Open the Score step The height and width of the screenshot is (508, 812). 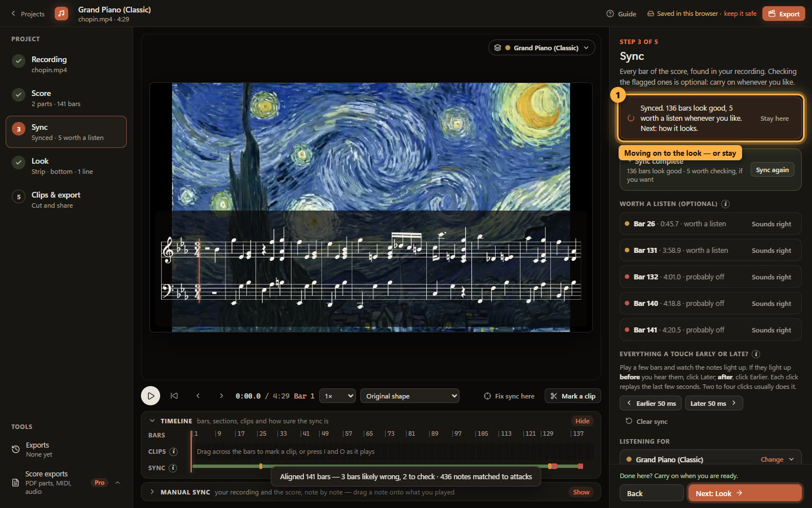(x=66, y=98)
